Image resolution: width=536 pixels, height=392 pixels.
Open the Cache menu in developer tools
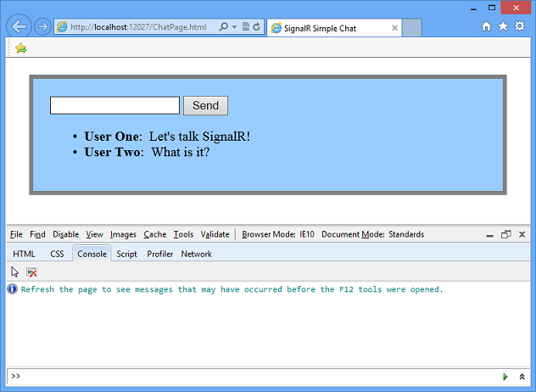tap(154, 234)
